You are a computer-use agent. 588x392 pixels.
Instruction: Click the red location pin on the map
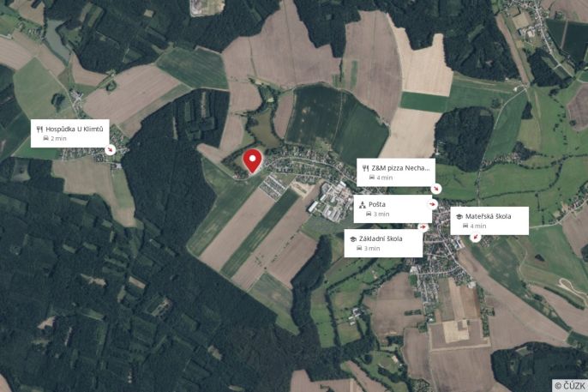pos(252,161)
